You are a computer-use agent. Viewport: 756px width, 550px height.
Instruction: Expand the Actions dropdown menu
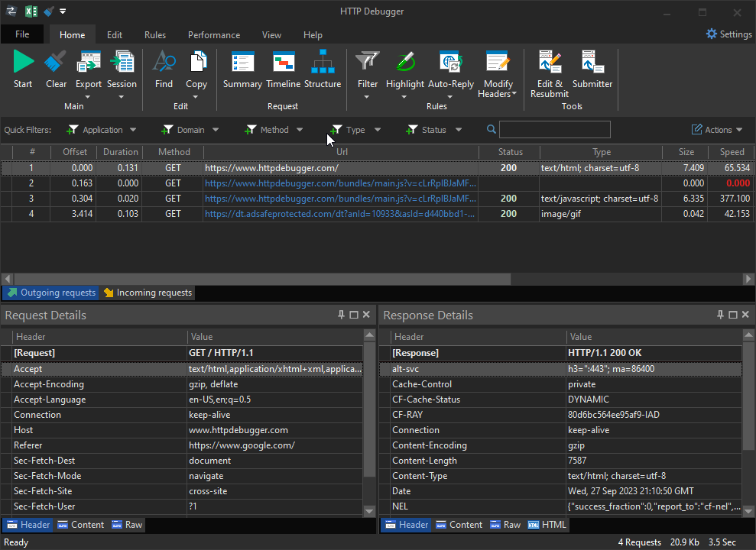click(x=717, y=130)
